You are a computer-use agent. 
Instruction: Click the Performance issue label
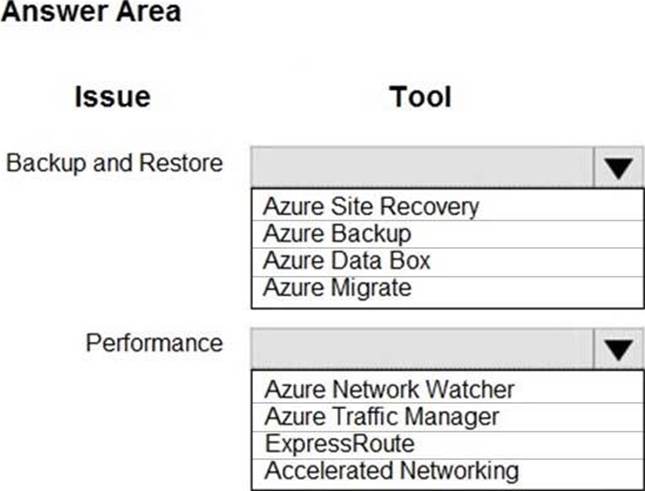[154, 343]
